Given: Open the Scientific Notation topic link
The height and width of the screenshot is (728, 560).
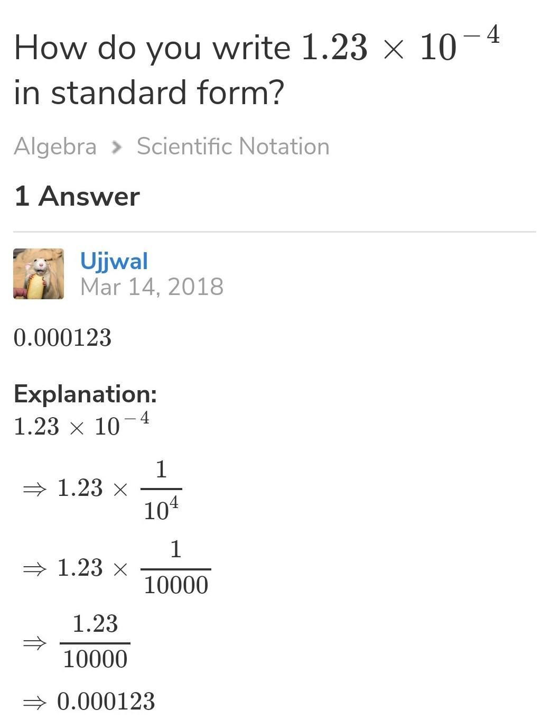Looking at the screenshot, I should 233,146.
